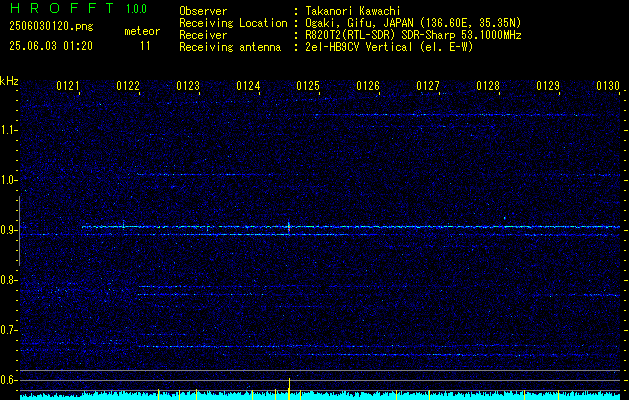Image resolution: width=629 pixels, height=400 pixels.
Task: Click the Receiving antenna field label
Action: 230,47
